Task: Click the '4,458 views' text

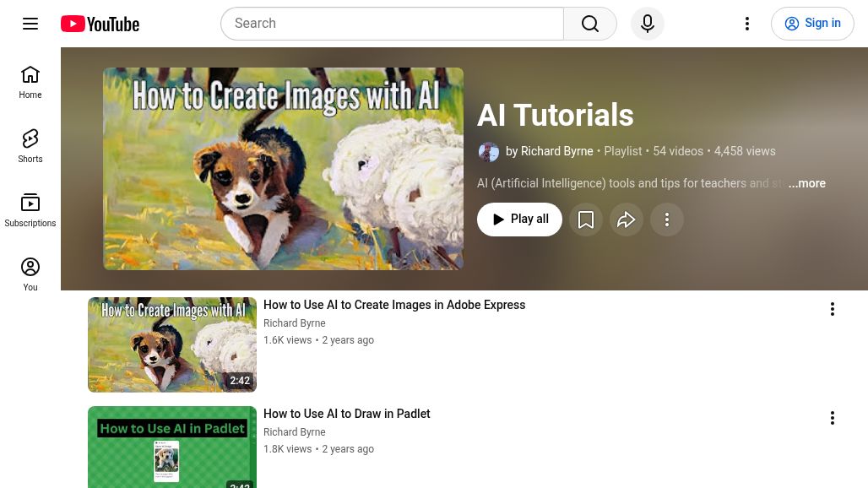Action: click(x=745, y=151)
